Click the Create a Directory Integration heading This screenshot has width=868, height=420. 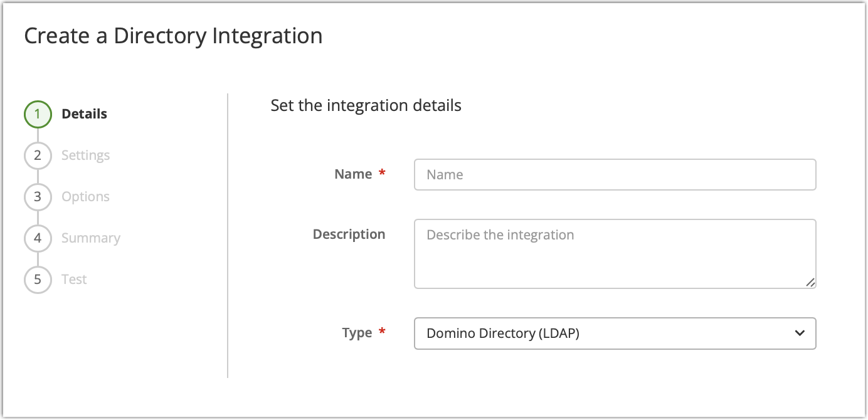click(x=172, y=36)
